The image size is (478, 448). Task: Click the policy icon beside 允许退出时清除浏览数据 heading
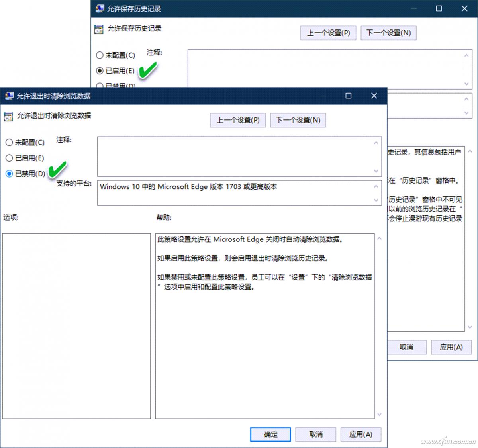8,117
